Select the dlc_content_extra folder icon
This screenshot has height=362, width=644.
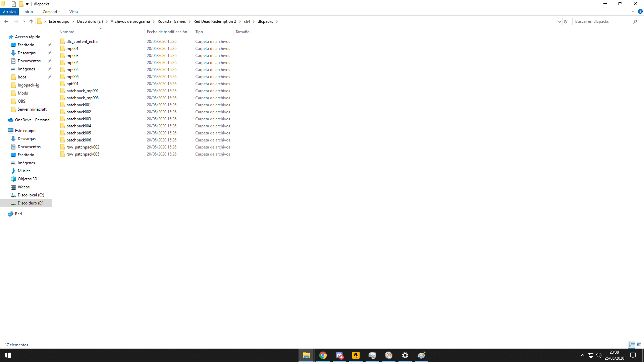click(x=62, y=42)
